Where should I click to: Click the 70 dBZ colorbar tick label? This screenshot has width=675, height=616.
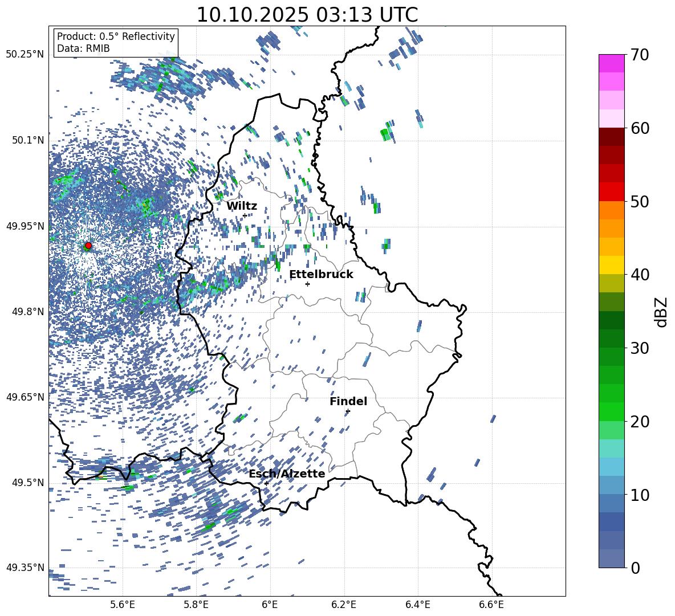click(x=640, y=55)
